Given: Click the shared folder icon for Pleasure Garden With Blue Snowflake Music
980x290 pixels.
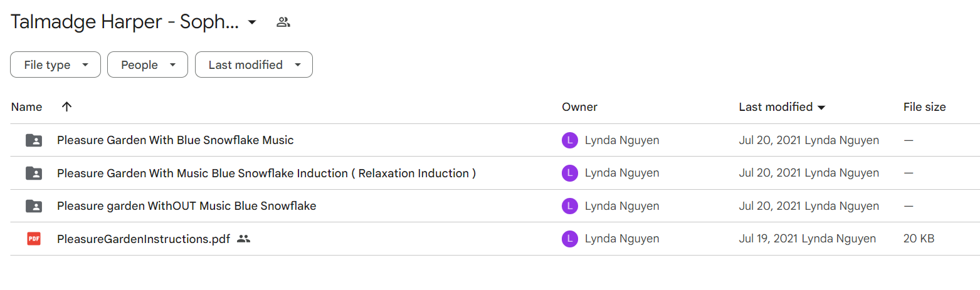Looking at the screenshot, I should pos(34,140).
